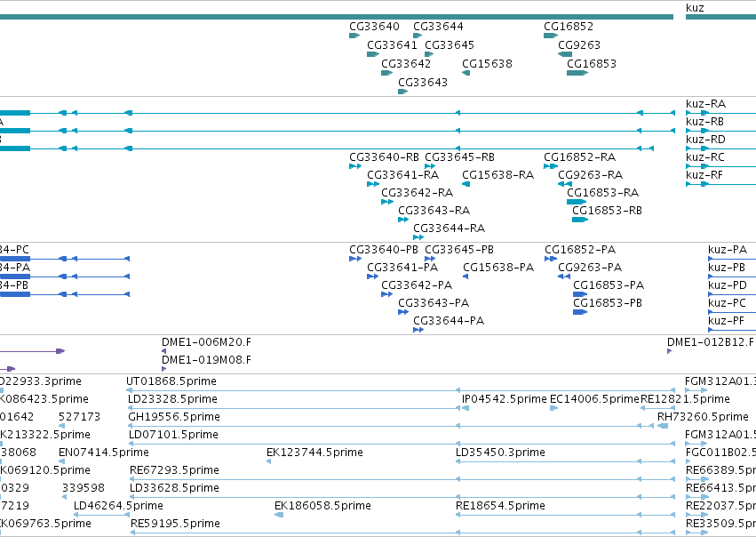
Task: Select the CG16853-PA protein bar
Action: (x=580, y=294)
